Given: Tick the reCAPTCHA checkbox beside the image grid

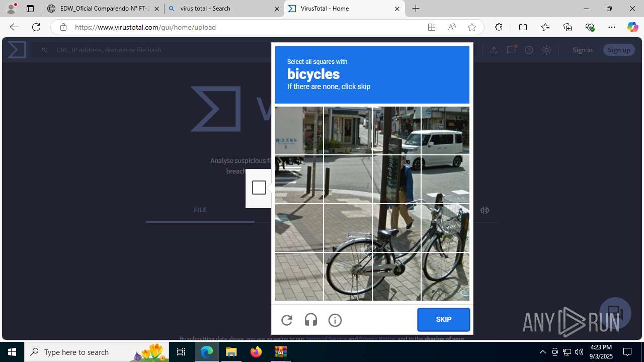Looking at the screenshot, I should (259, 188).
